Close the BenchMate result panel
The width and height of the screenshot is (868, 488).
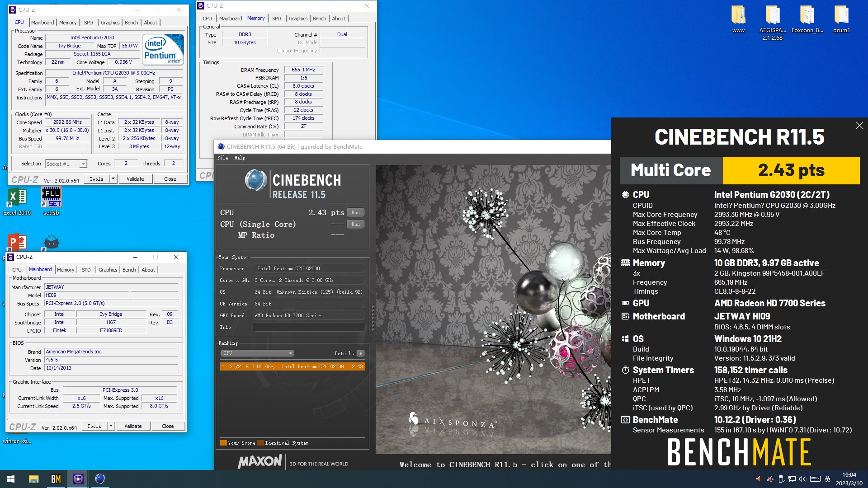pos(859,126)
